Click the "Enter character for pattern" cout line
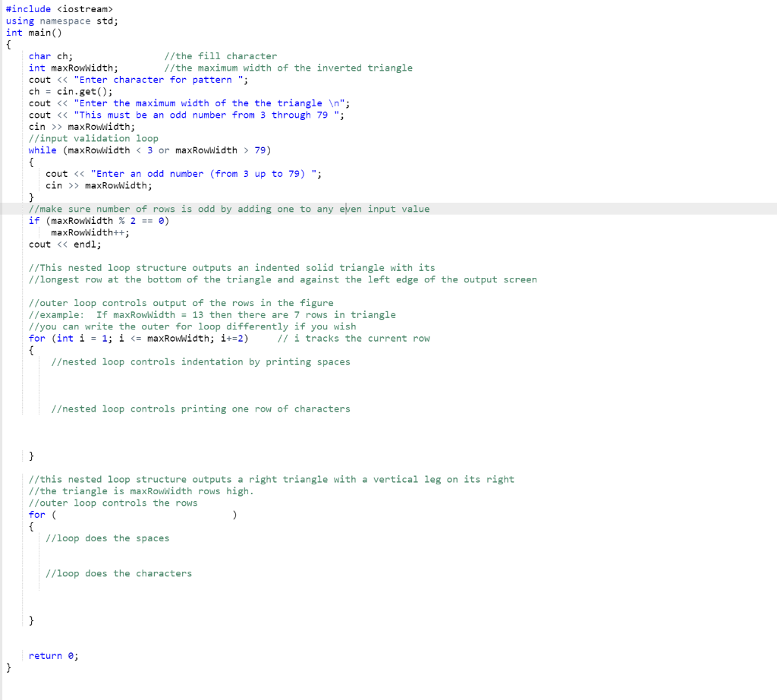 138,80
